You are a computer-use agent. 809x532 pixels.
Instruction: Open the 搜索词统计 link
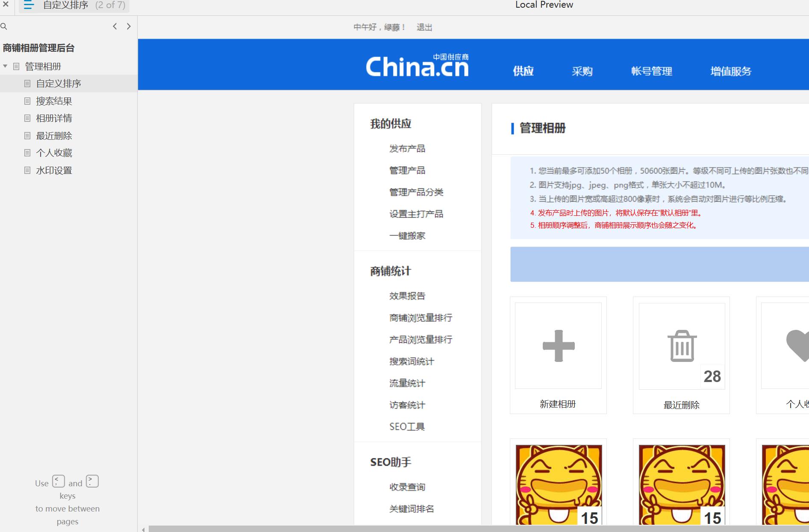412,362
